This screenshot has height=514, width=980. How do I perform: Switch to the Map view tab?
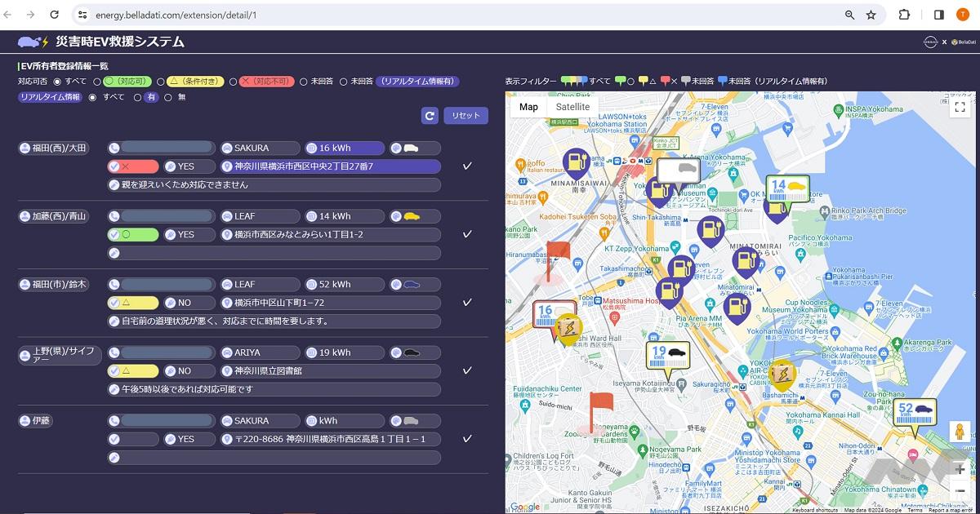point(528,107)
